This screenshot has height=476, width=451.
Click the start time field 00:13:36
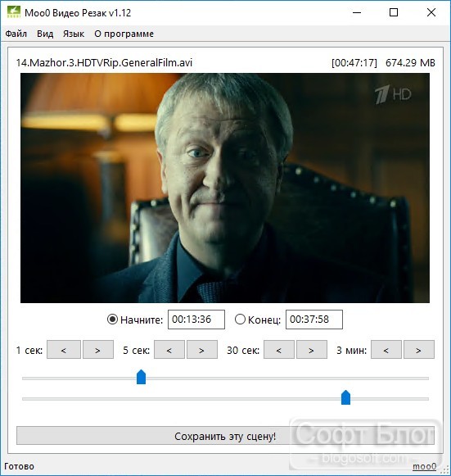[x=196, y=320]
